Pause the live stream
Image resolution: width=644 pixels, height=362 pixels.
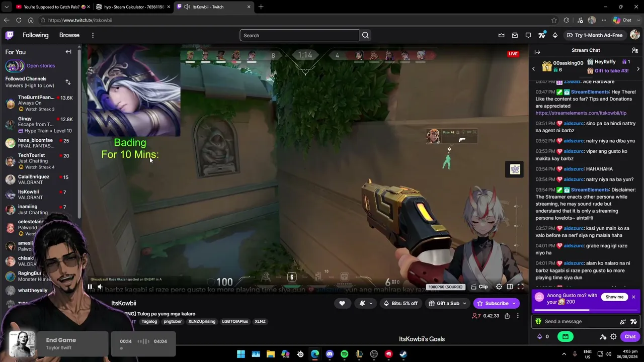coord(90,287)
